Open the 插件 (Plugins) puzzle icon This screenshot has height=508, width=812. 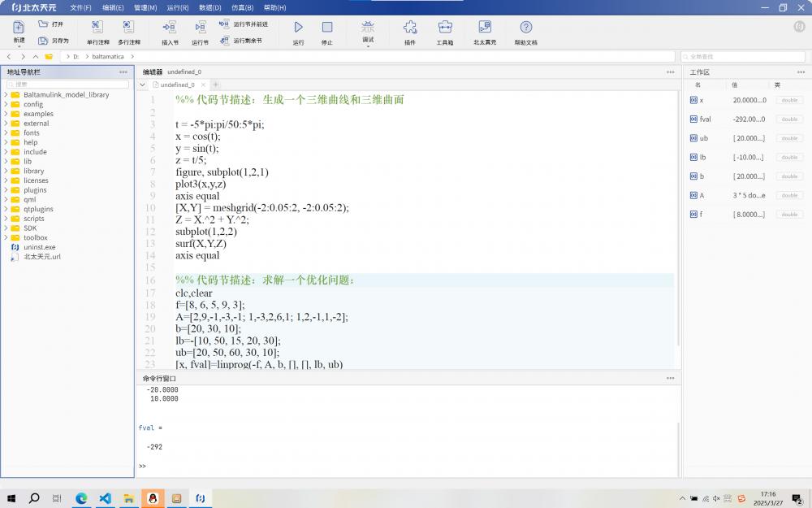[x=410, y=28]
